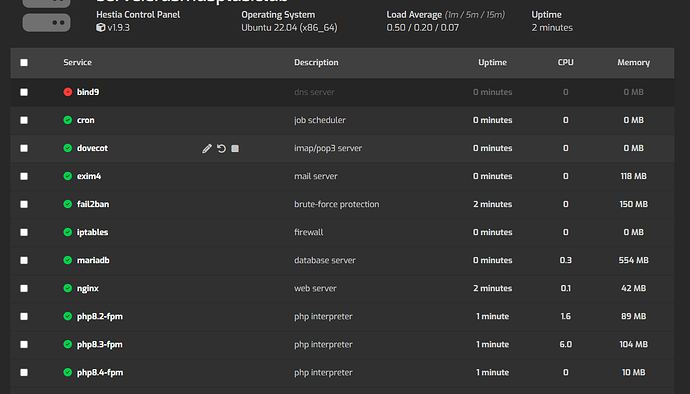Check the php8.2-fpm row checkbox

point(24,316)
